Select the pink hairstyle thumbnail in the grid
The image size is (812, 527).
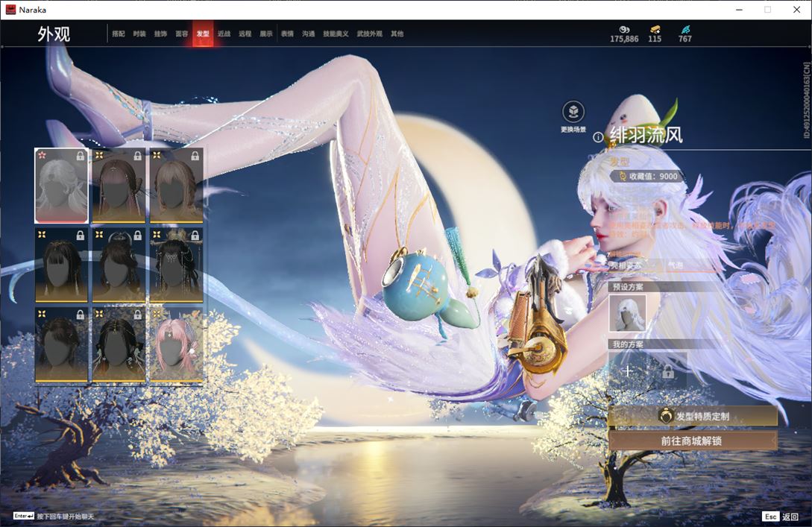point(176,344)
